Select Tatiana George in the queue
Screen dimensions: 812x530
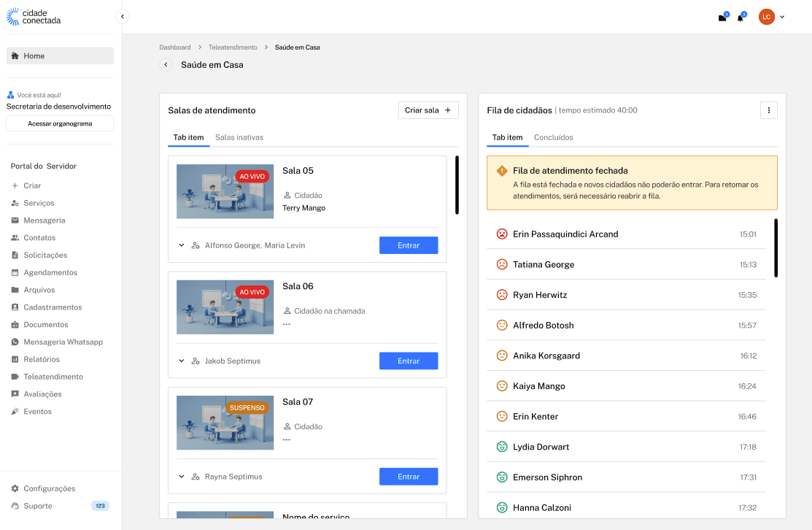pos(626,264)
